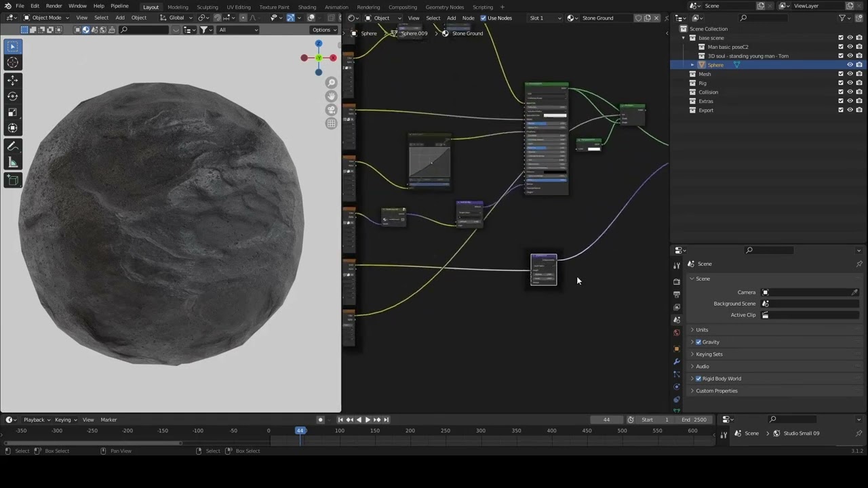Activate the Rotate tool
The height and width of the screenshot is (488, 868).
click(x=12, y=96)
